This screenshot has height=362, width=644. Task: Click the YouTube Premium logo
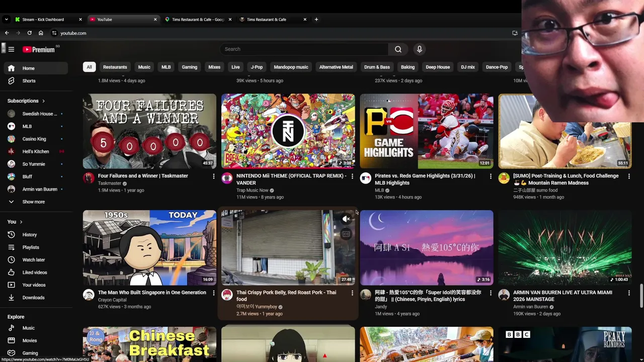(x=38, y=49)
